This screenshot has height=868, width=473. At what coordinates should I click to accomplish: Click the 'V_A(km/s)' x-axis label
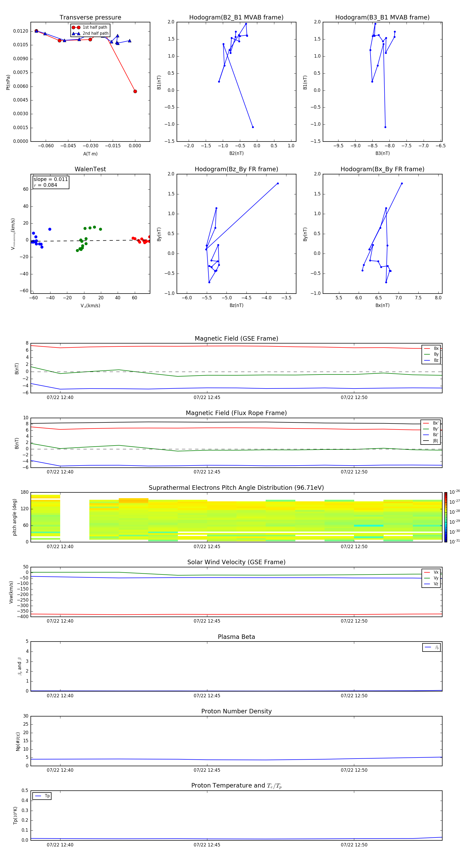click(x=90, y=306)
